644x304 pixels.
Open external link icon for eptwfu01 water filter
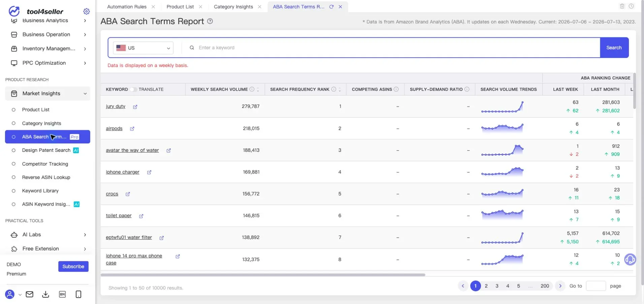(162, 238)
